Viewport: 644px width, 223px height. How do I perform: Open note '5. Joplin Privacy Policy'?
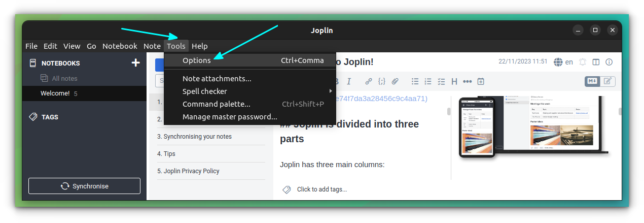click(188, 171)
